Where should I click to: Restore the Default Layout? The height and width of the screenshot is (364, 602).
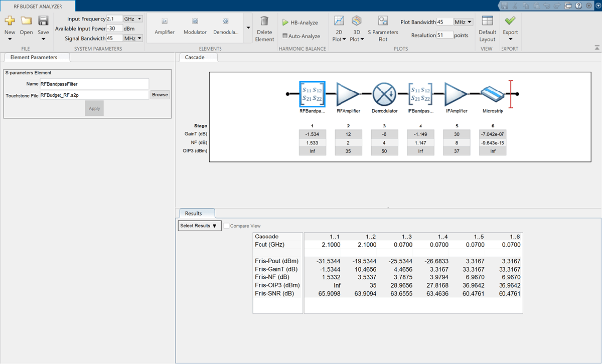tap(487, 21)
